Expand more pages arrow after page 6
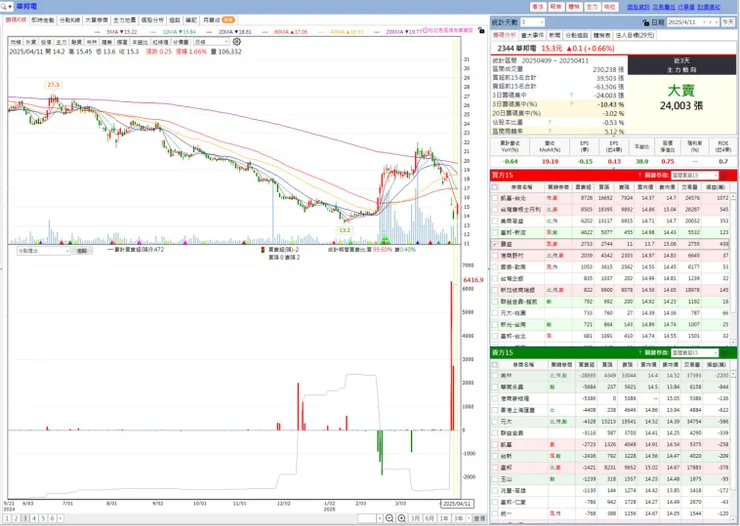 click(x=60, y=518)
